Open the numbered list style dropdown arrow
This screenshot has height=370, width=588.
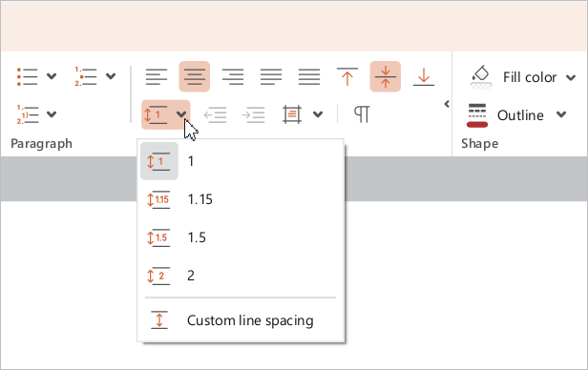111,76
